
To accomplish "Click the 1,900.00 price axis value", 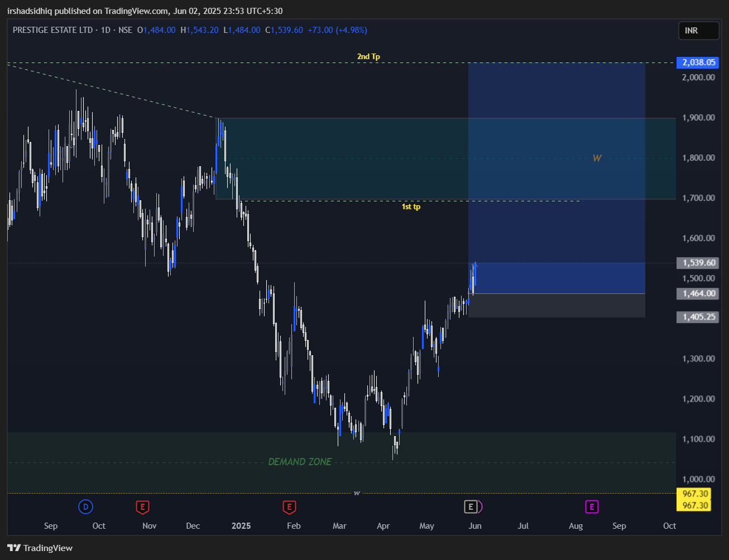I will 698,118.
